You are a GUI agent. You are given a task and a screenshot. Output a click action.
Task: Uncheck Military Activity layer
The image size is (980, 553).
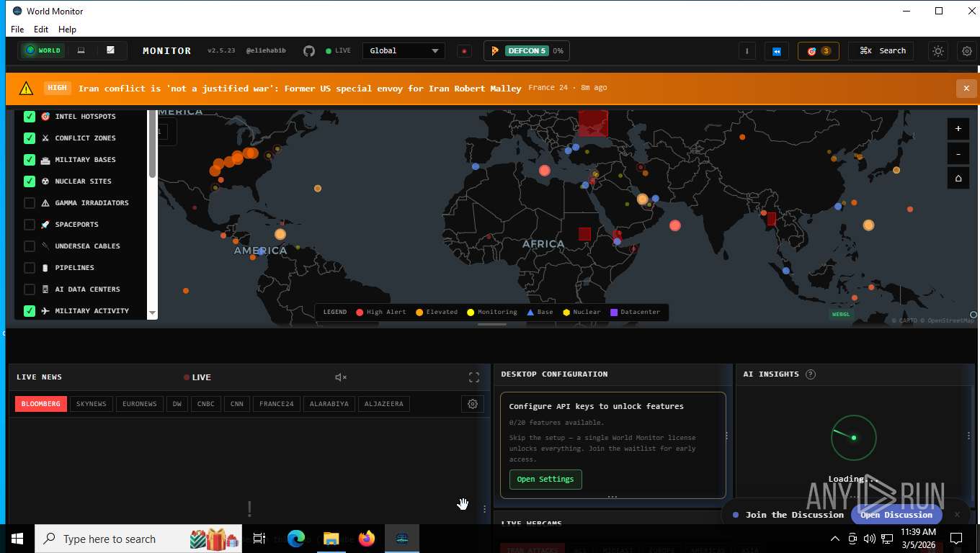pos(30,310)
